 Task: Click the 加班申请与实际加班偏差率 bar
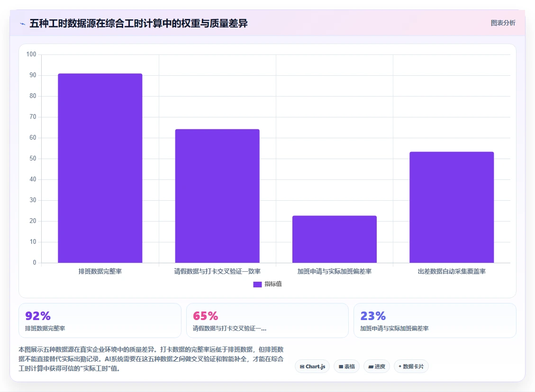point(335,239)
